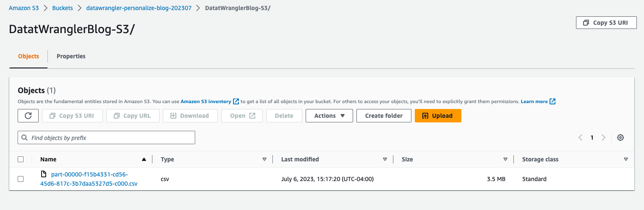This screenshot has width=644, height=210.
Task: Open the Actions dropdown menu
Action: 329,116
